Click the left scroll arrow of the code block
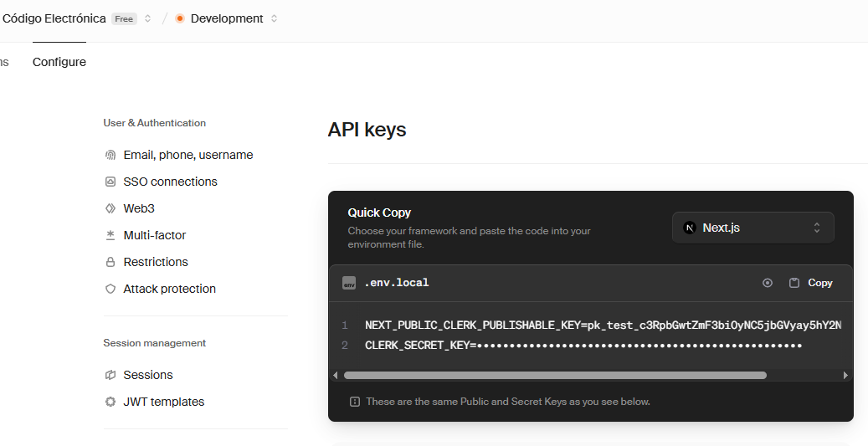 tap(336, 375)
